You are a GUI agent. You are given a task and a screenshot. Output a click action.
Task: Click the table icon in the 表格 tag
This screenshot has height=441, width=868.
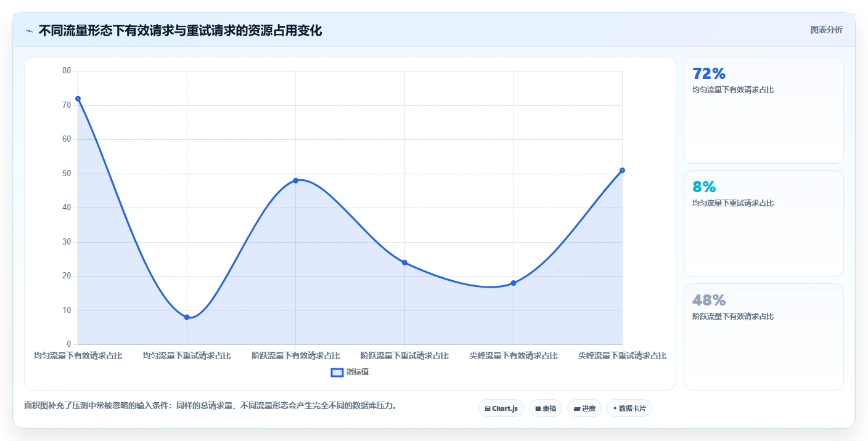click(538, 408)
